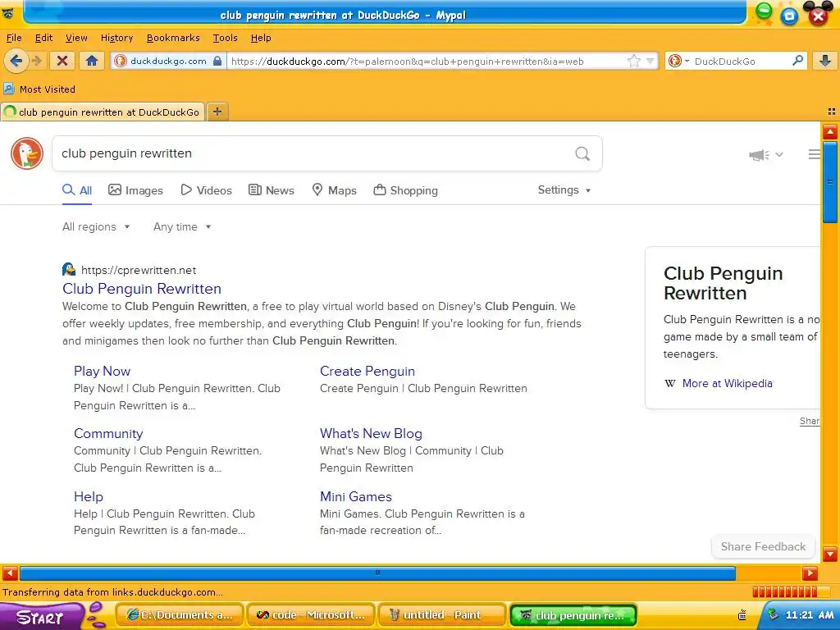Open the list-all-tabs grid icon
Image resolution: width=840 pixels, height=630 pixels.
[832, 112]
